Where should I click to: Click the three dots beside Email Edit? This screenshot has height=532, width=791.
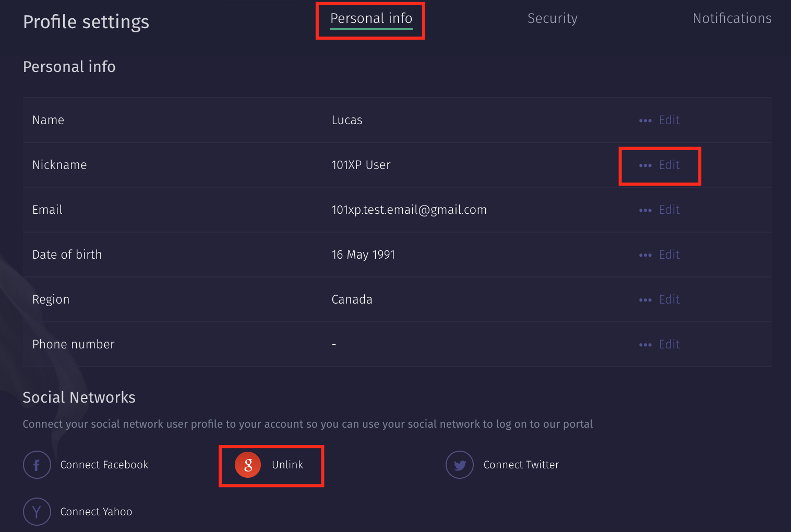pyautogui.click(x=645, y=210)
